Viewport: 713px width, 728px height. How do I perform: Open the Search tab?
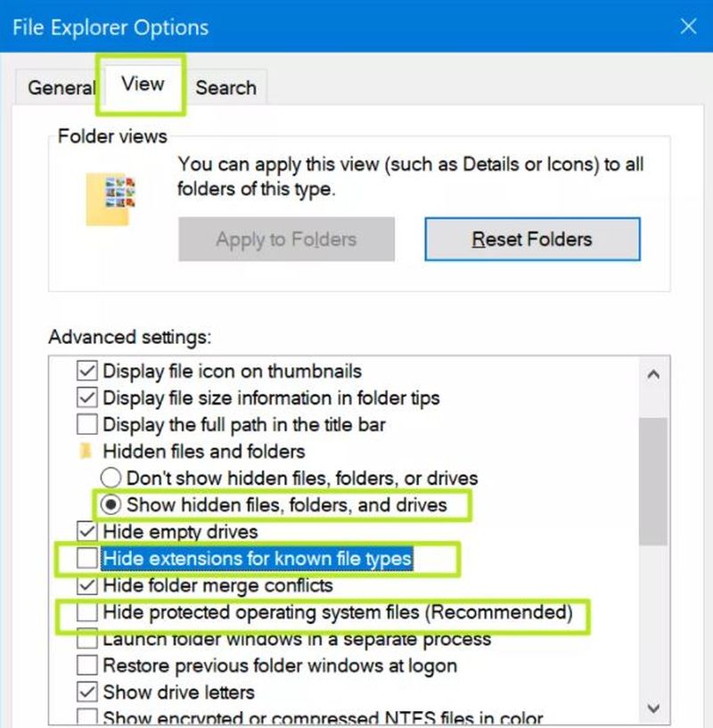(x=225, y=87)
